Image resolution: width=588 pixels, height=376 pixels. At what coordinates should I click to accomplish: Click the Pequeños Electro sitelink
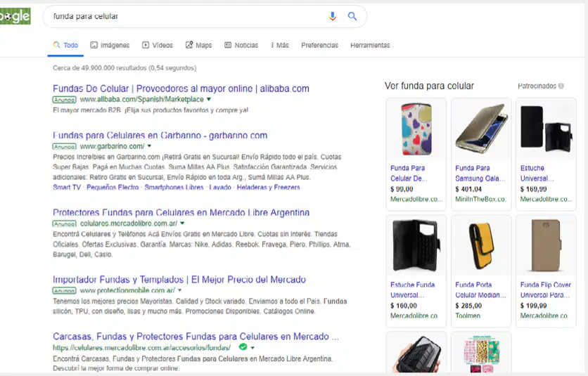coord(113,188)
